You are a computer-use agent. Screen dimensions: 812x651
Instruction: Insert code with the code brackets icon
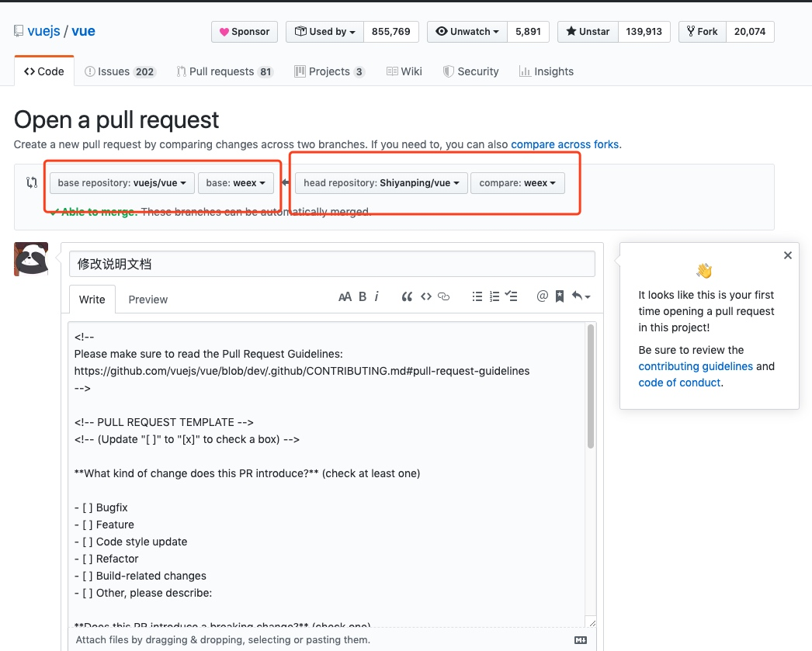click(x=426, y=296)
